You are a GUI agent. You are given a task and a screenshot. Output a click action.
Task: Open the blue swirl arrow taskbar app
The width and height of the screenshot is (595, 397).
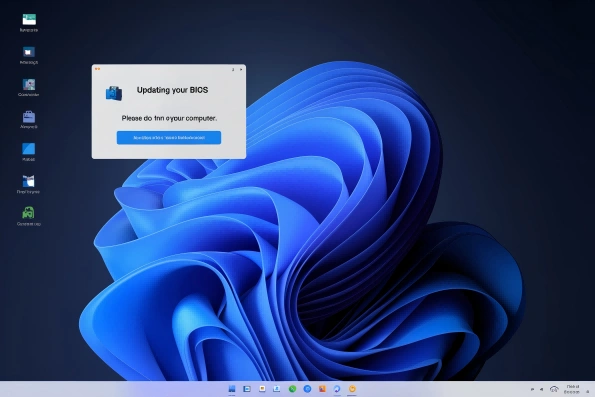click(x=337, y=389)
